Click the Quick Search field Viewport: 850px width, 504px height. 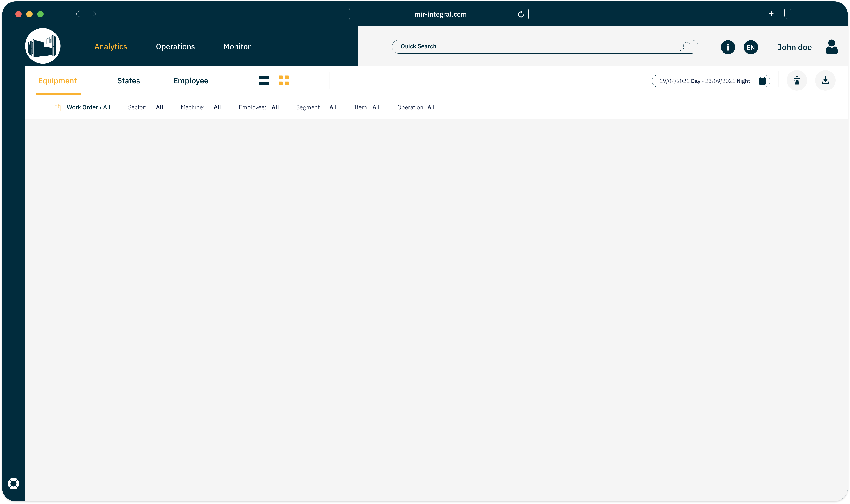(545, 46)
